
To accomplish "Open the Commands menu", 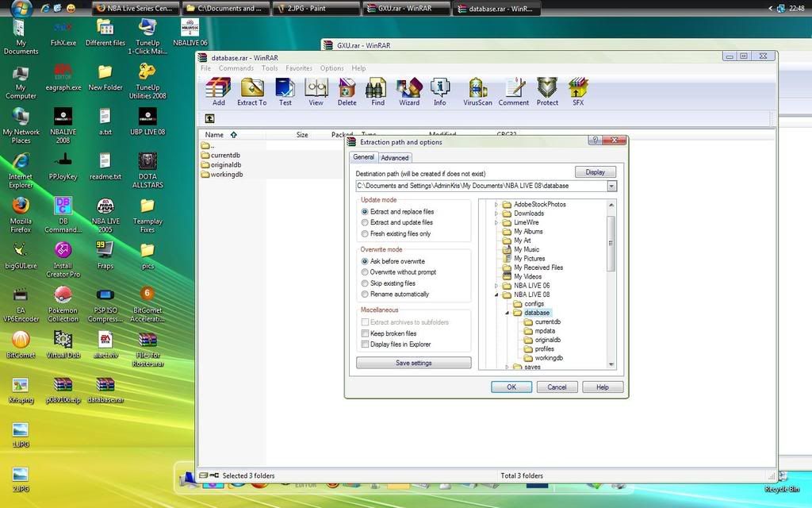I will (x=236, y=68).
